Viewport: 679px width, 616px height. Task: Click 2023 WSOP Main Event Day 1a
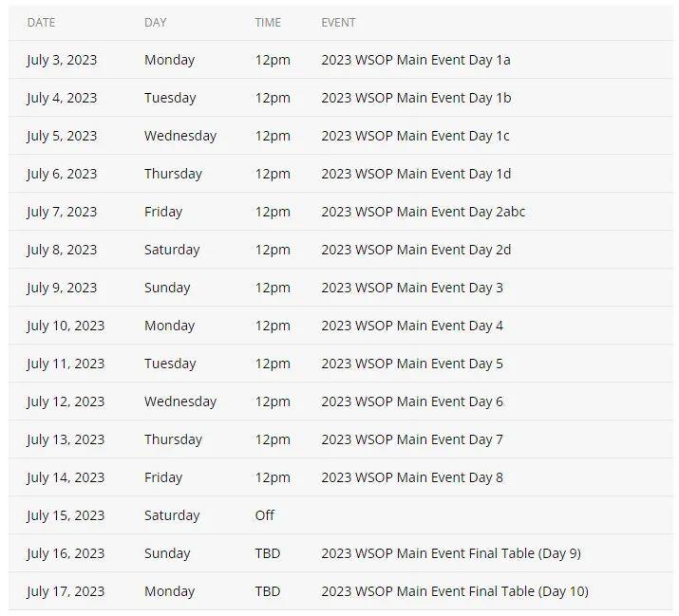pos(416,60)
